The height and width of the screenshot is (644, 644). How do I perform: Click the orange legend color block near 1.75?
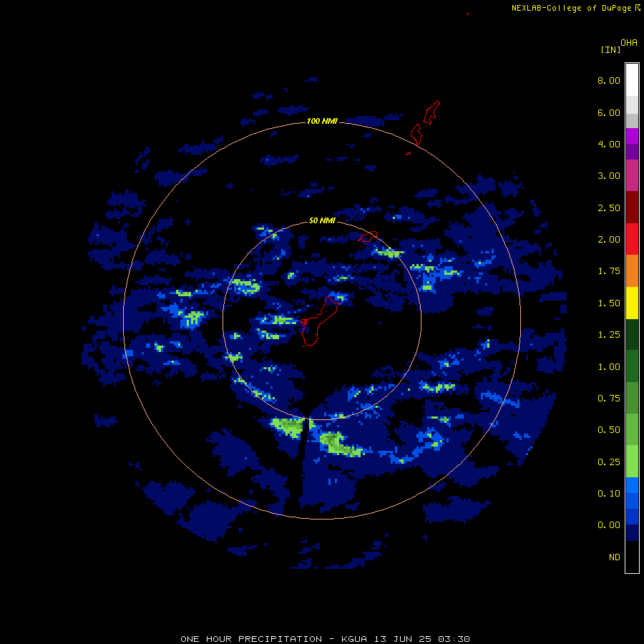632,271
